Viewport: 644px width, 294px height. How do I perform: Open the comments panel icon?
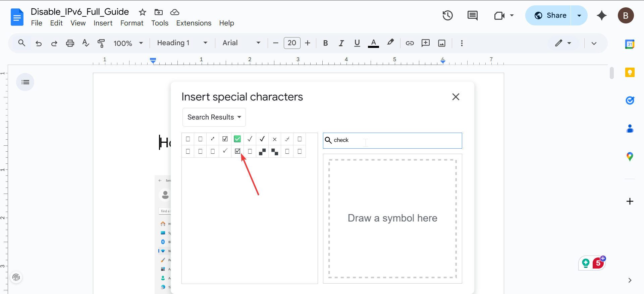(472, 15)
